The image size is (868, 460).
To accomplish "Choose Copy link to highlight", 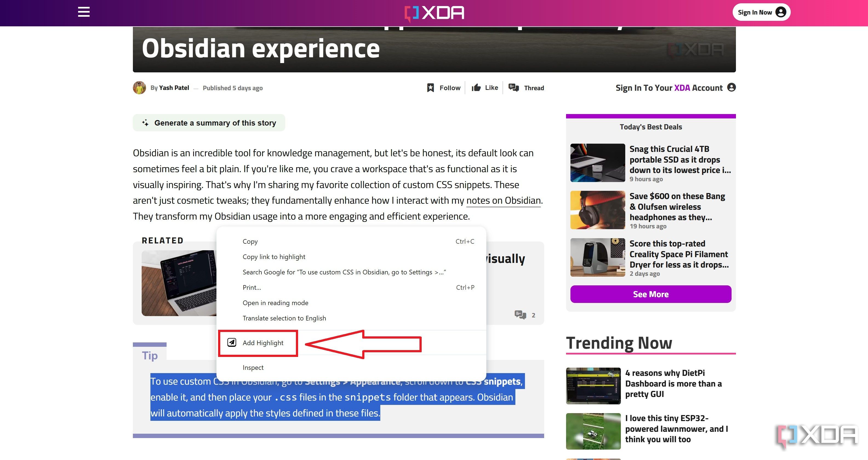I will 351,257.
